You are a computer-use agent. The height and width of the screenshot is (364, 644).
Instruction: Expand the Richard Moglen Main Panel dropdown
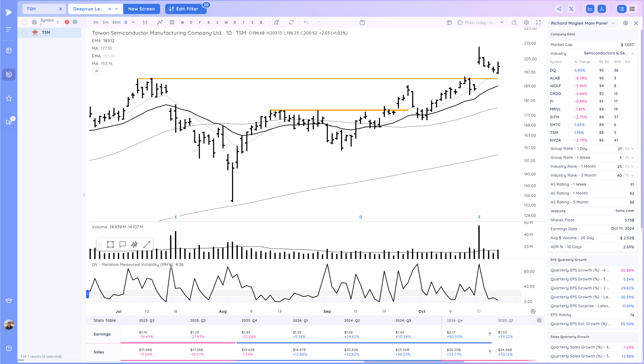pyautogui.click(x=613, y=23)
